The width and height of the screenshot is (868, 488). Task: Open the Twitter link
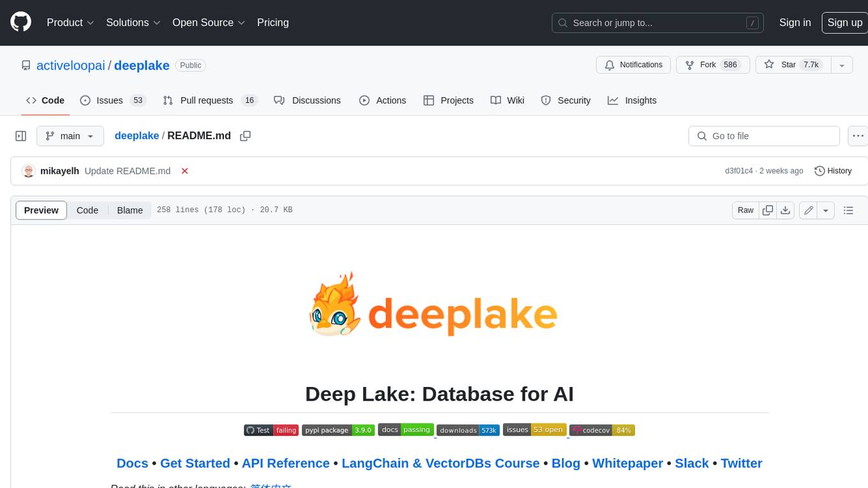click(742, 463)
